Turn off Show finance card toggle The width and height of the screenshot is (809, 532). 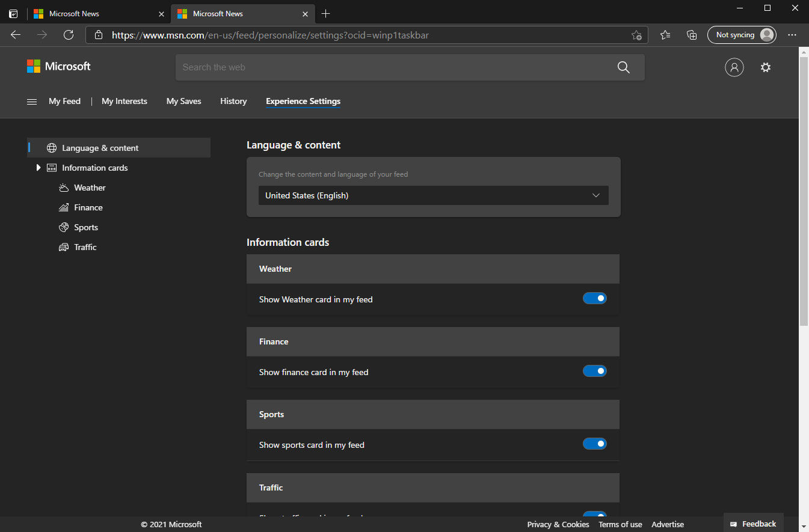[x=594, y=371]
